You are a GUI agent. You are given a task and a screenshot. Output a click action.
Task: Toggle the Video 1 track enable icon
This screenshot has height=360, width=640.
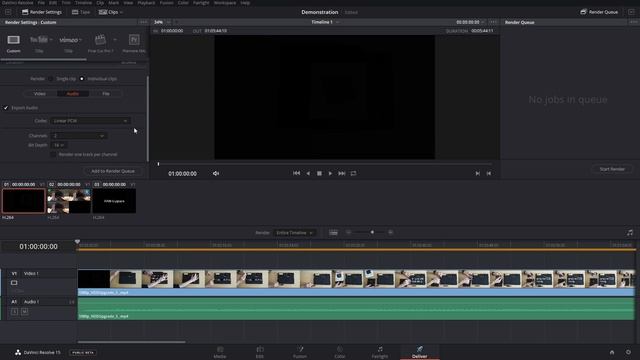pos(14,283)
